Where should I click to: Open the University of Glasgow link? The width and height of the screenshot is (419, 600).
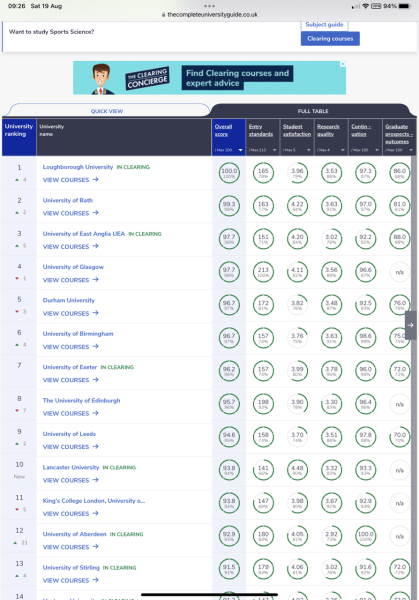click(x=73, y=267)
